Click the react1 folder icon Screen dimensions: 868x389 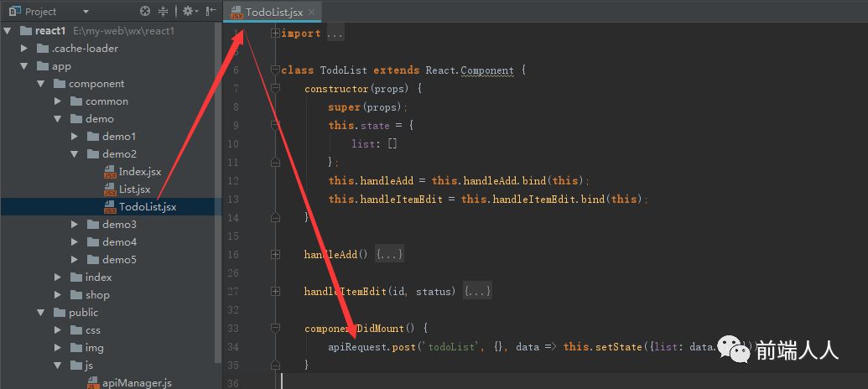click(x=26, y=31)
